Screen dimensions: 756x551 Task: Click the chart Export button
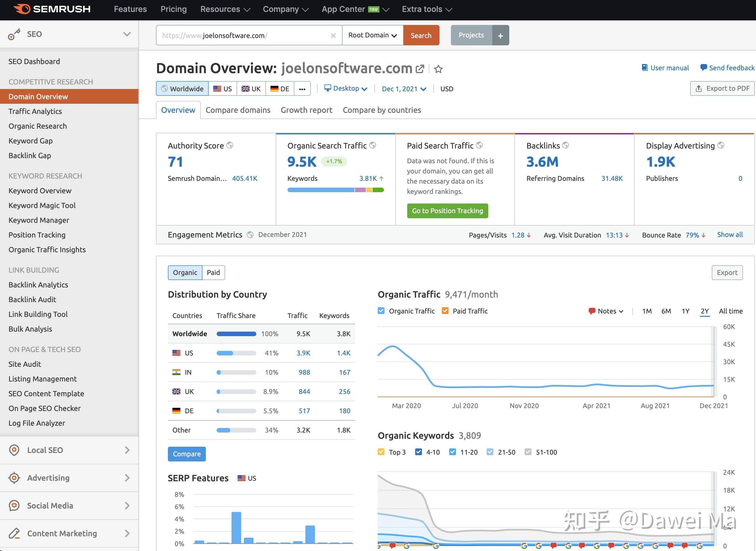tap(727, 272)
